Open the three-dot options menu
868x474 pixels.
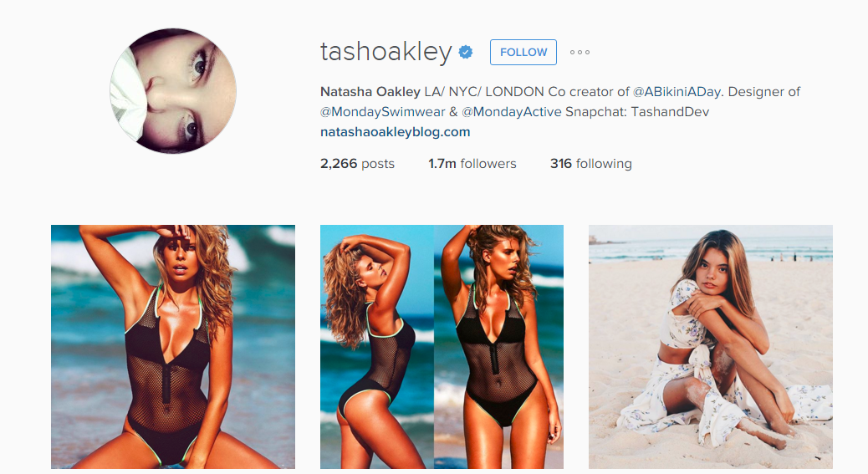coord(580,52)
